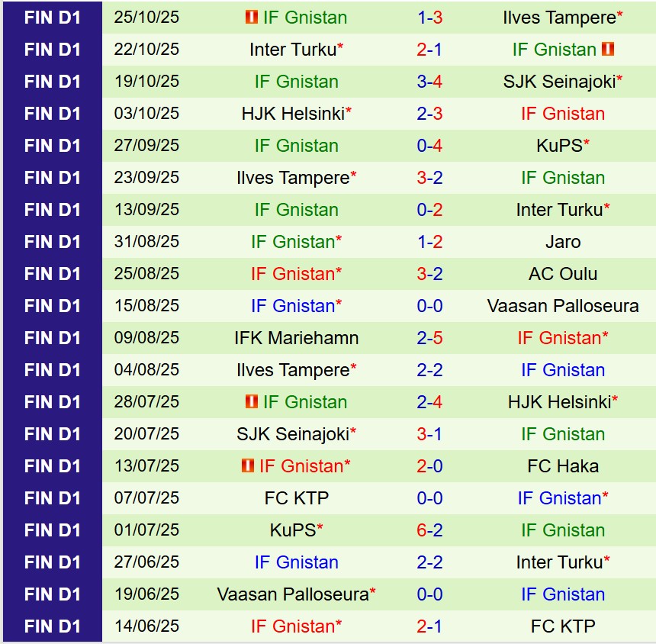This screenshot has height=644, width=656.
Task: Click the 0-4 score against KuPS
Action: (429, 146)
